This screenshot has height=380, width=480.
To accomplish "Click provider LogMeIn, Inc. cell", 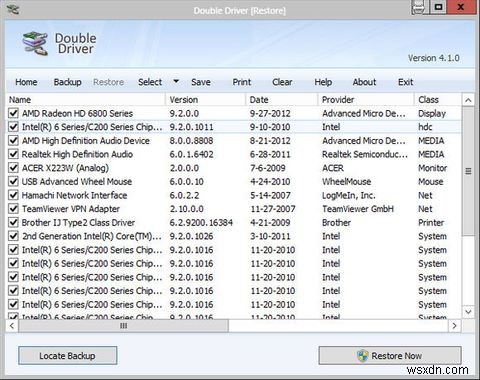I will 349,195.
